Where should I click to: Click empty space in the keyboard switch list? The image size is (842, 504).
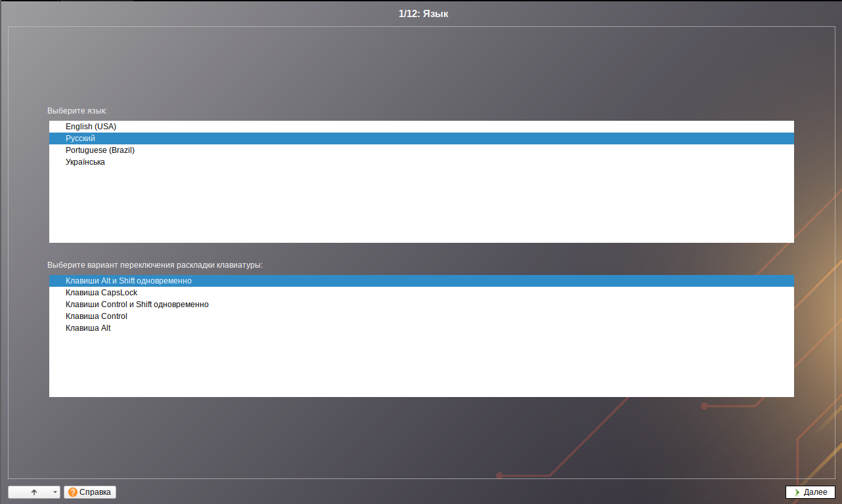coord(420,367)
